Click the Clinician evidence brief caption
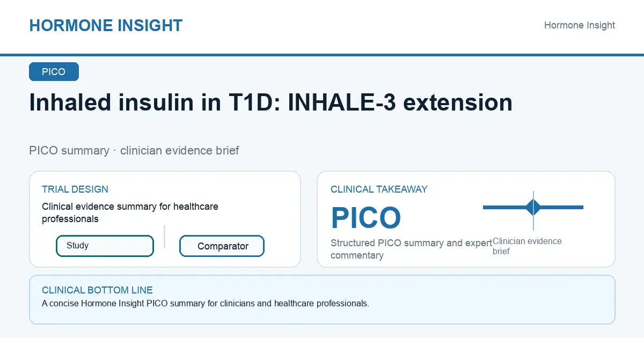The image size is (644, 338). click(527, 246)
